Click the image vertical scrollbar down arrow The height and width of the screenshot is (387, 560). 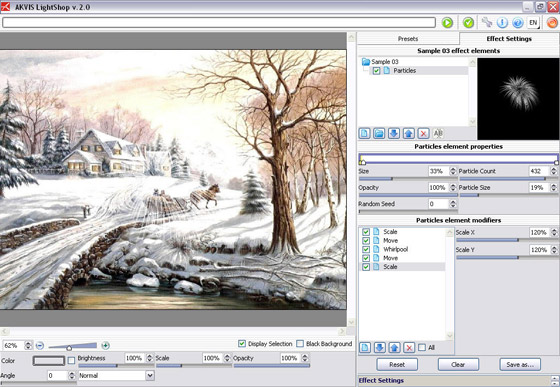(x=351, y=322)
